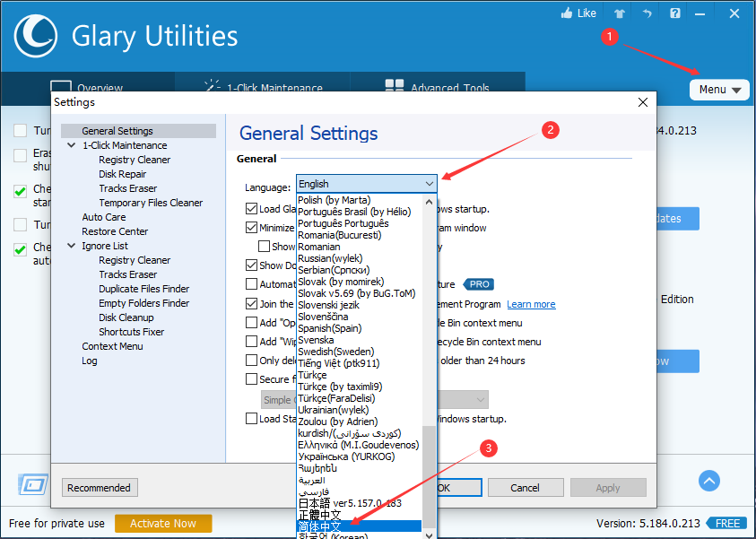
Task: Choose Tiếng Việt (ptk911) language
Action: pyautogui.click(x=360, y=363)
